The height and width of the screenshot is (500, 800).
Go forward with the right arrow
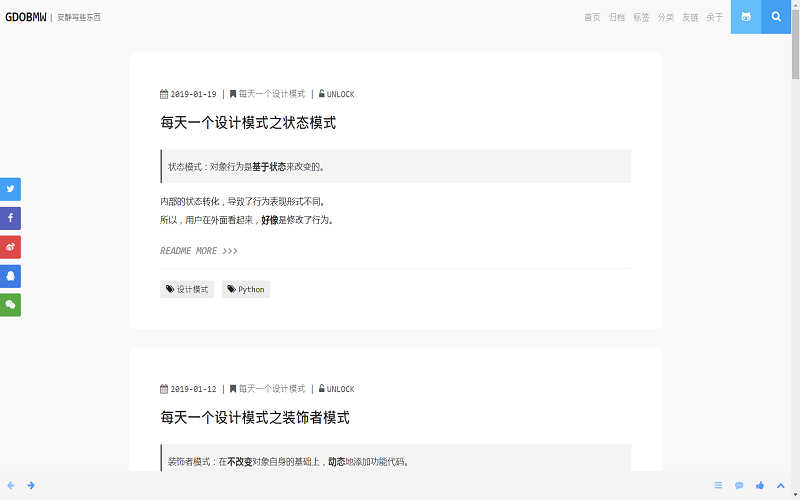pyautogui.click(x=31, y=485)
